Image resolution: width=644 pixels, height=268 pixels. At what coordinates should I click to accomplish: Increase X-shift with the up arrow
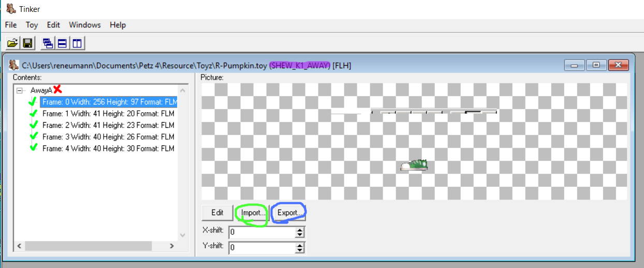300,230
